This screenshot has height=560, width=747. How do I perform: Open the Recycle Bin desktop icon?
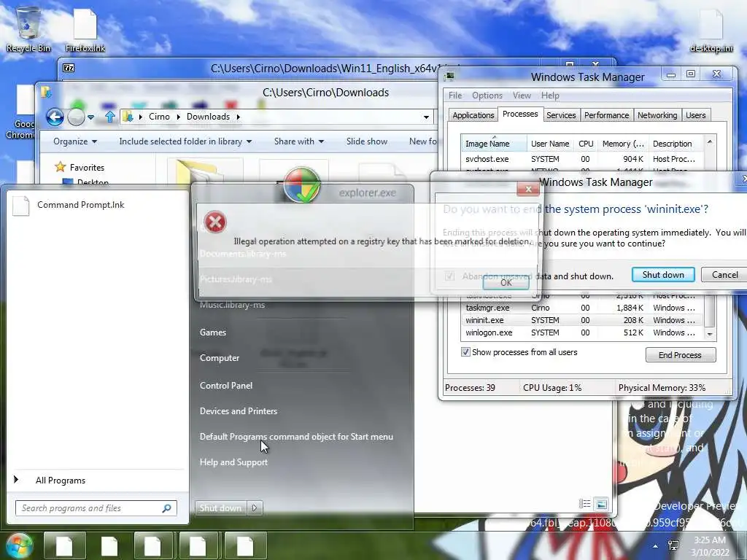pos(28,28)
